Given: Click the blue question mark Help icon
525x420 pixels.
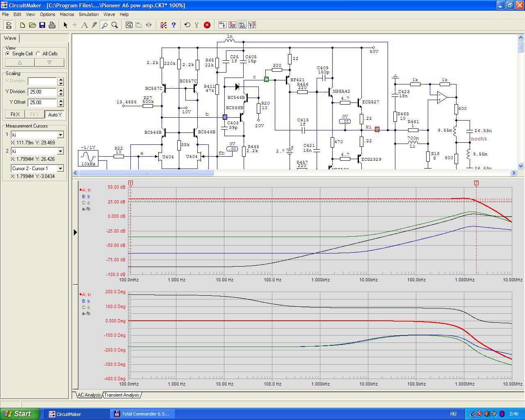Looking at the screenshot, I should click(173, 25).
